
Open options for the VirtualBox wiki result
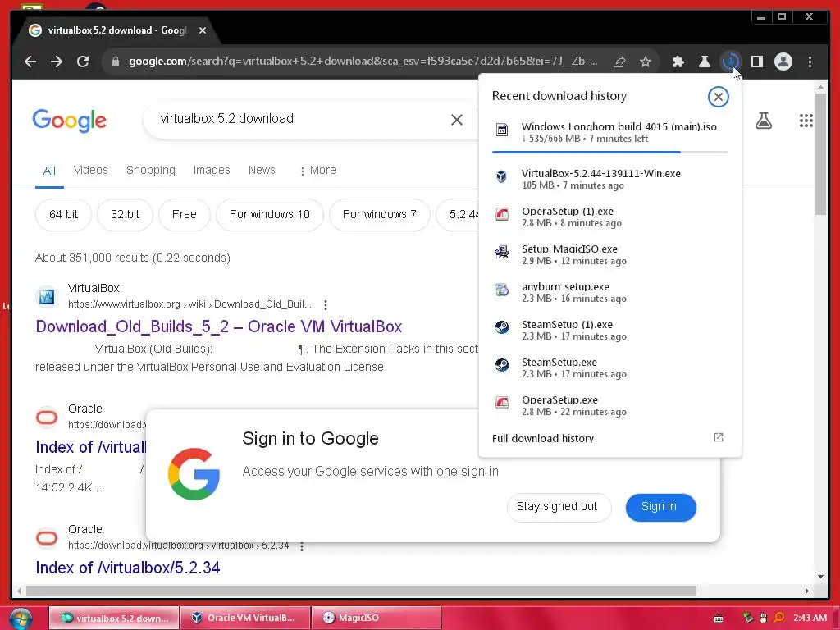(x=325, y=305)
